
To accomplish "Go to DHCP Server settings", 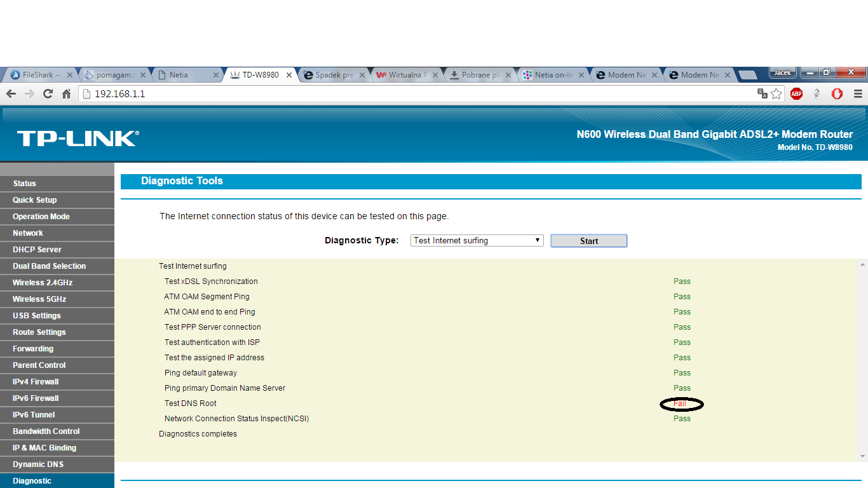I will pyautogui.click(x=57, y=250).
